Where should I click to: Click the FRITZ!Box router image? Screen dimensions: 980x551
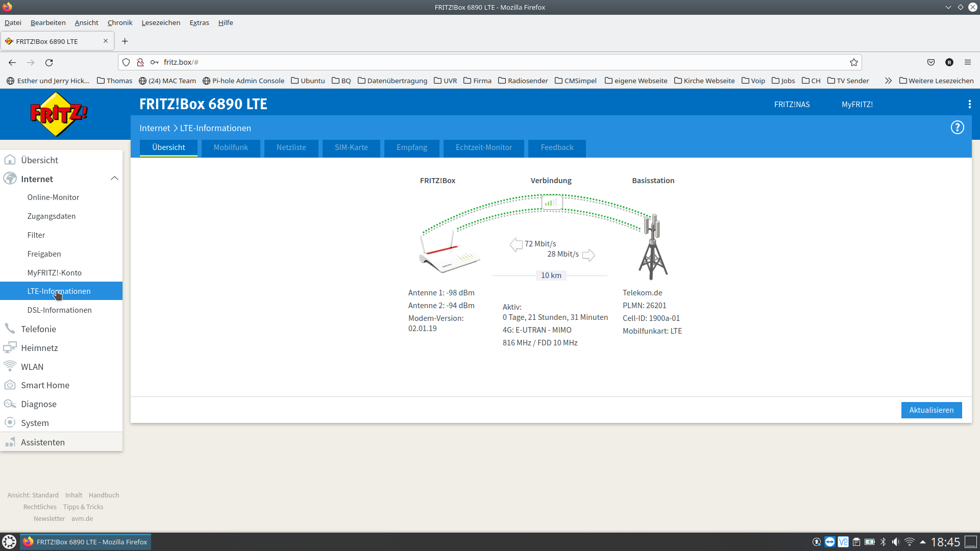pos(449,252)
